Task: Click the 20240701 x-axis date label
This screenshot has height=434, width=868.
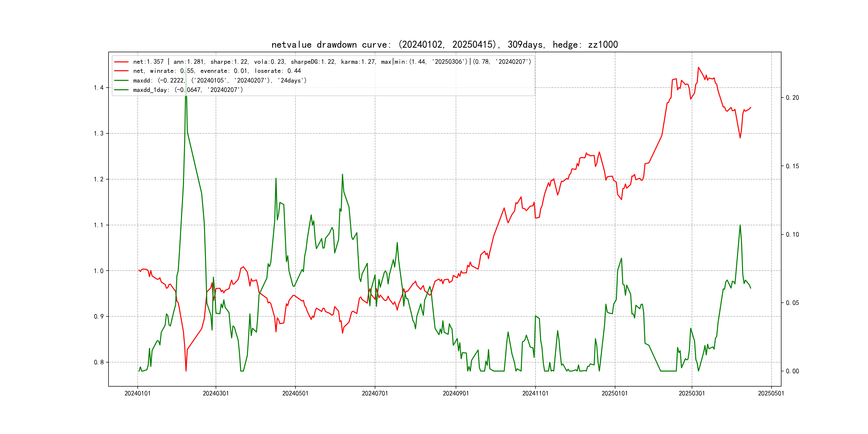Action: (375, 394)
